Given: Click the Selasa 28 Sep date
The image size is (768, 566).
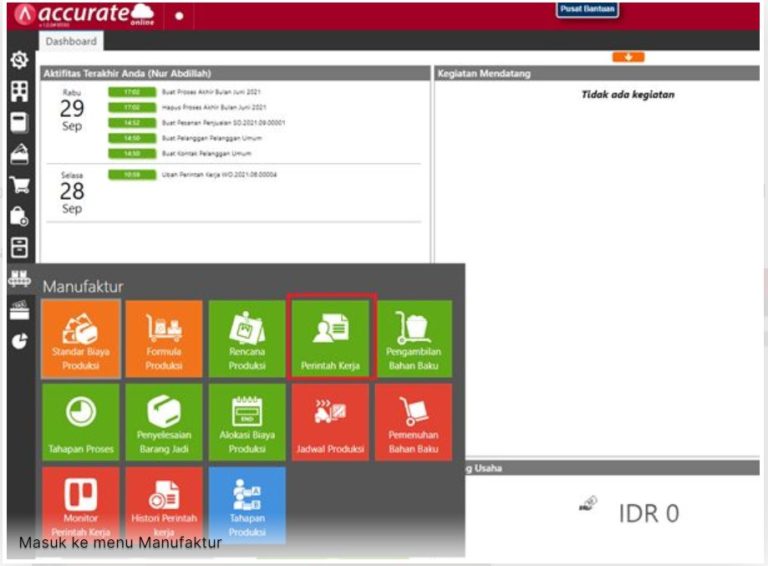Looking at the screenshot, I should 72,193.
